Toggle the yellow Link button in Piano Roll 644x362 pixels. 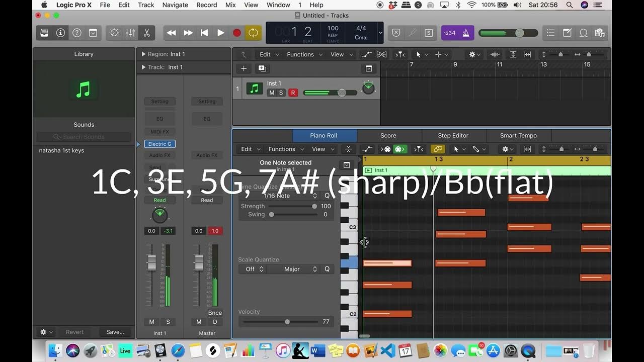point(438,149)
